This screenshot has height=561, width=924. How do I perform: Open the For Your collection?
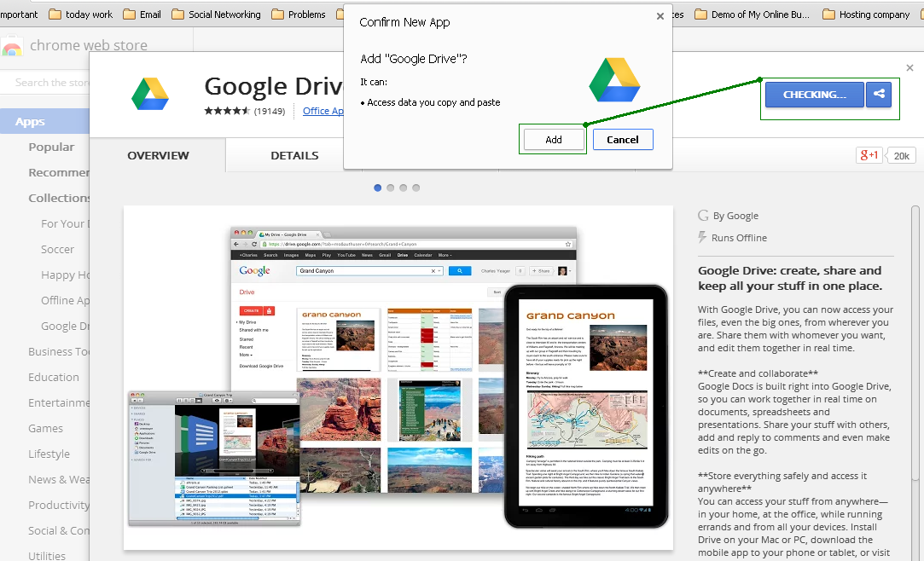65,223
